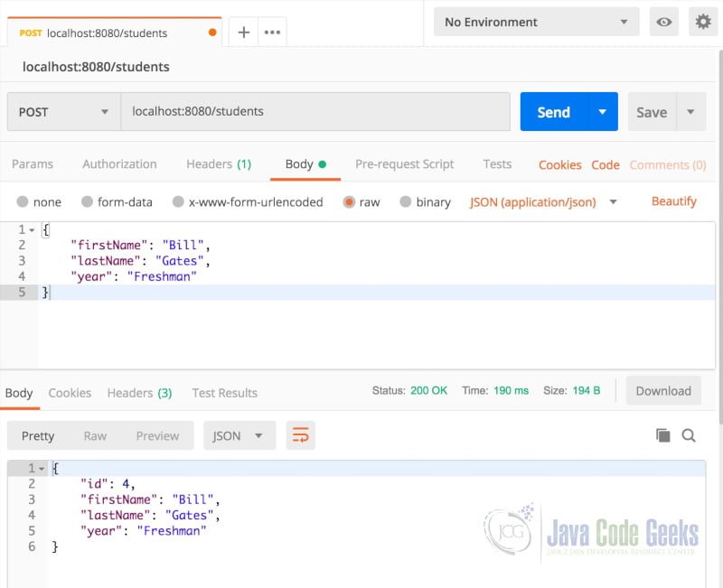The width and height of the screenshot is (723, 588).
Task: Open the Send button arrow dropdown
Action: pos(602,111)
